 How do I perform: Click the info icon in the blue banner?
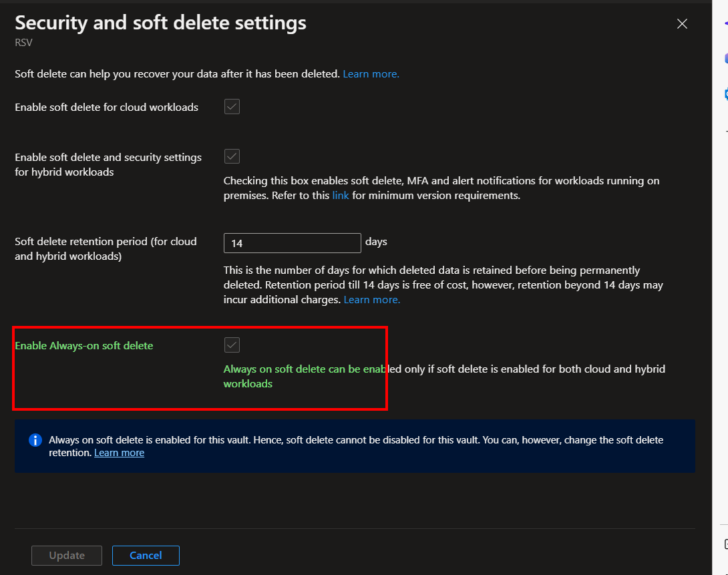click(35, 440)
